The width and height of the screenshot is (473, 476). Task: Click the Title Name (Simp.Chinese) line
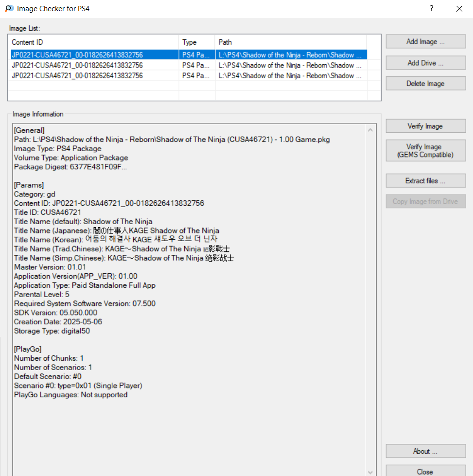[124, 258]
